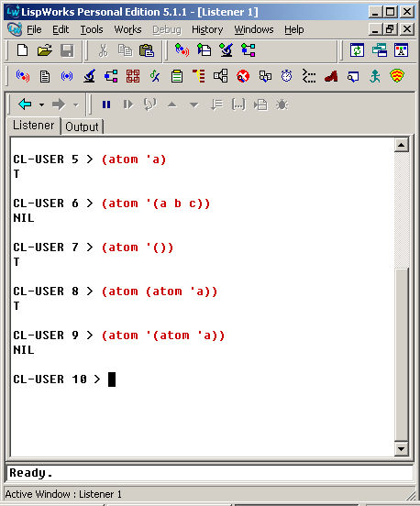
Task: Click the Paste clipboard icon
Action: pos(147,50)
